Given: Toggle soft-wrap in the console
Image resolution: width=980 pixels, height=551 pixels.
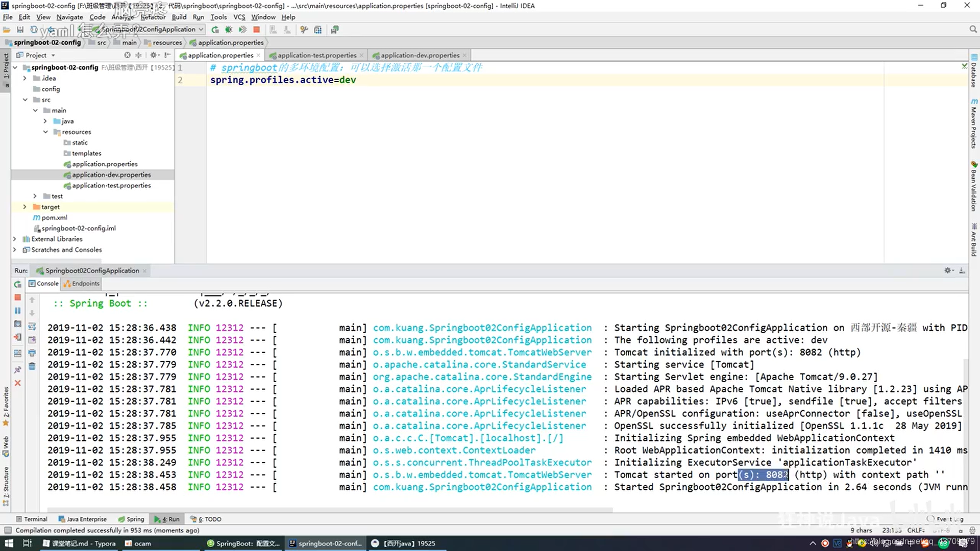Looking at the screenshot, I should 32,327.
